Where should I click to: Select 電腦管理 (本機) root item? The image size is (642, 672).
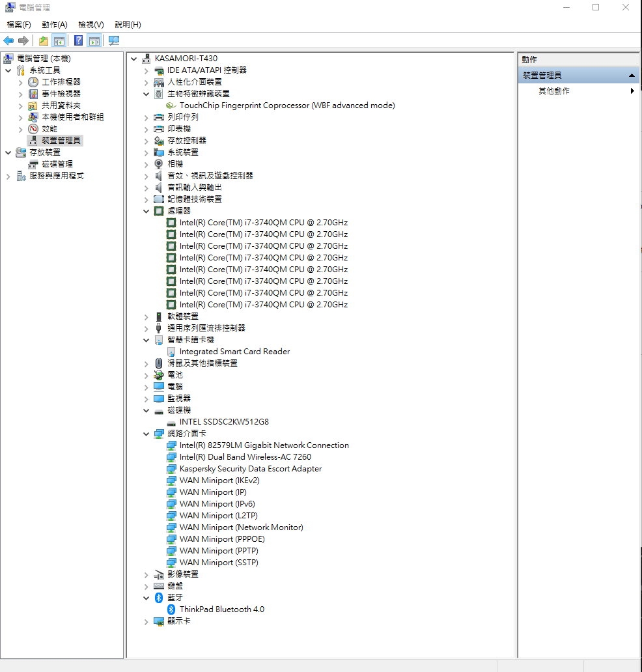44,59
